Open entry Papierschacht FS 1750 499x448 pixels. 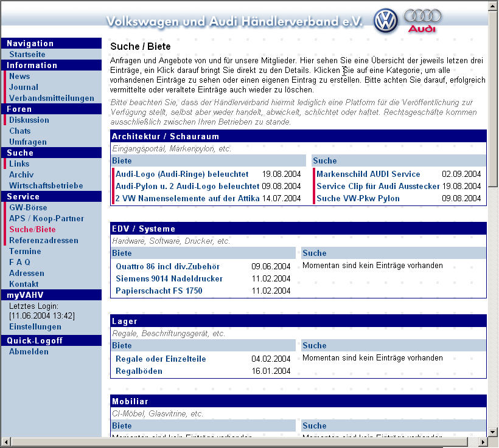159,291
